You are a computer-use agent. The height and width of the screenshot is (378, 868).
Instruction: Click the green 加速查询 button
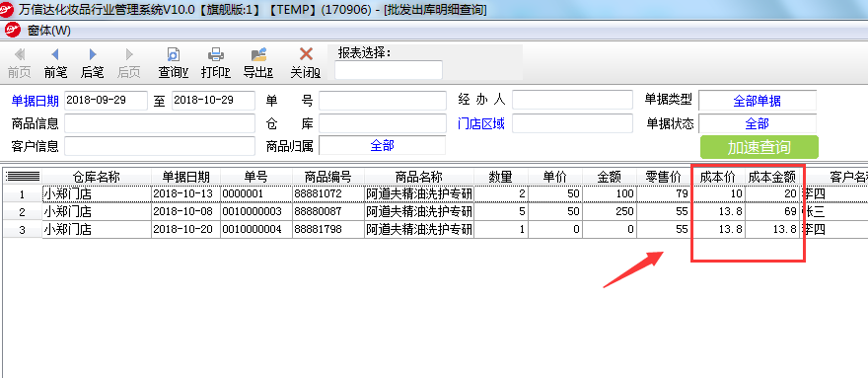point(759,147)
